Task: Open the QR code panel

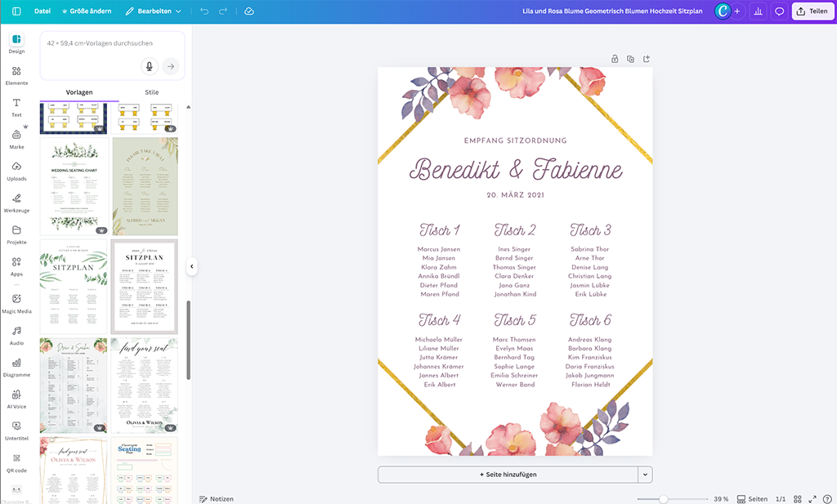Action: pos(16,463)
